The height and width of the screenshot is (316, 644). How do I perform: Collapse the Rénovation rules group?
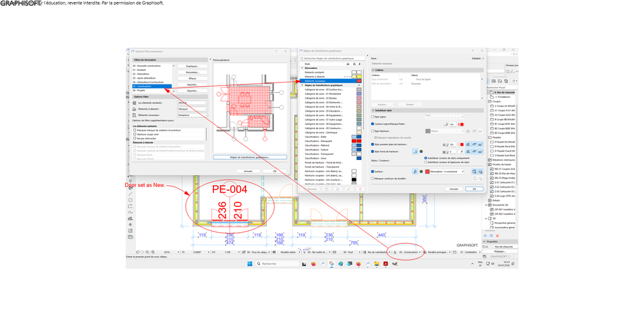pos(302,68)
